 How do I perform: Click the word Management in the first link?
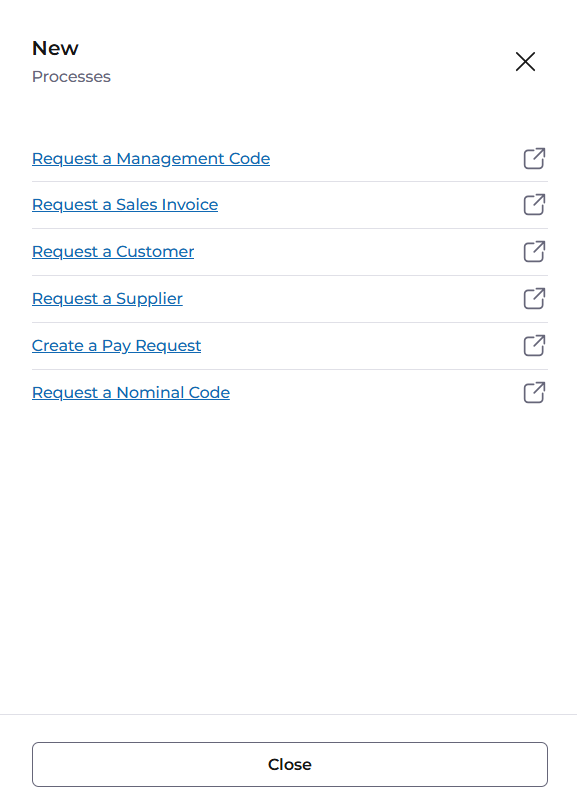click(171, 159)
